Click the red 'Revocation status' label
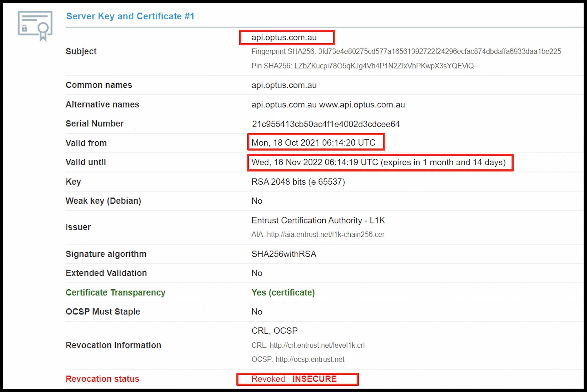The width and height of the screenshot is (587, 392). [x=102, y=379]
